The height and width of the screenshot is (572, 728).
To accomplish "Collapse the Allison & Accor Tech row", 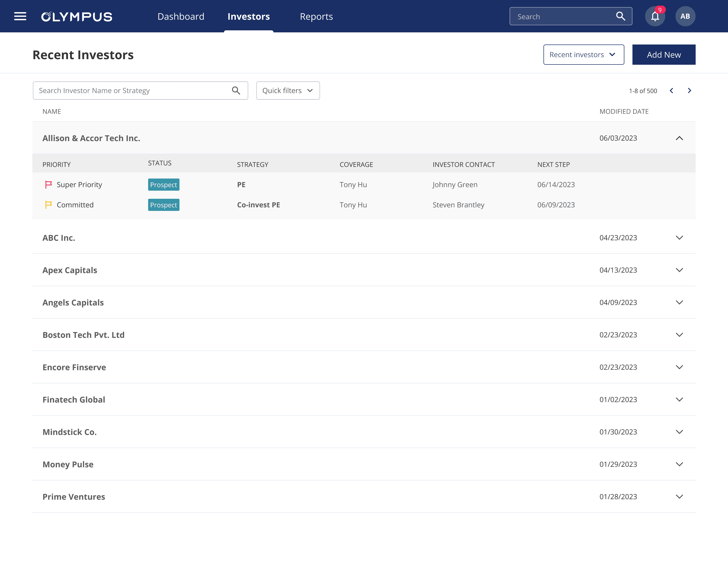I will coord(679,138).
